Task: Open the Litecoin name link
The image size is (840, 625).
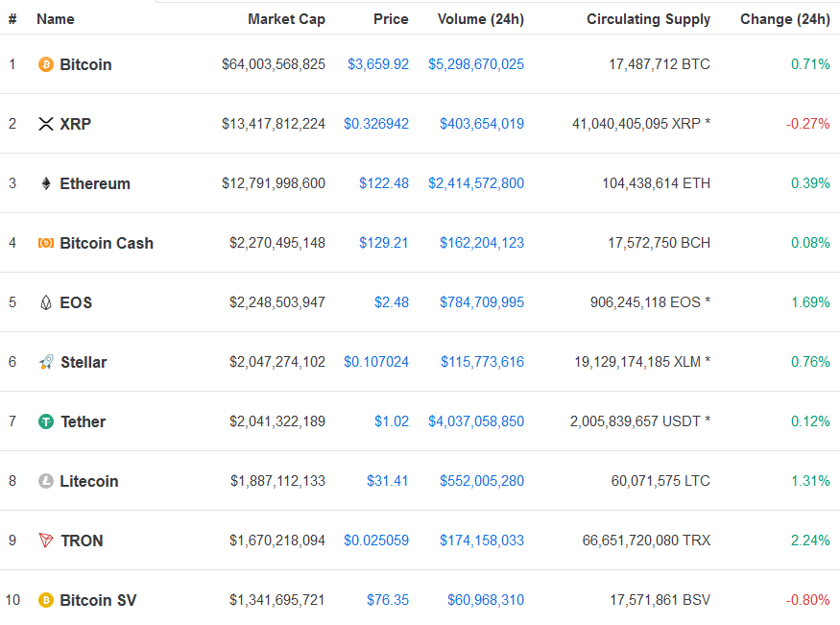Action: tap(89, 481)
